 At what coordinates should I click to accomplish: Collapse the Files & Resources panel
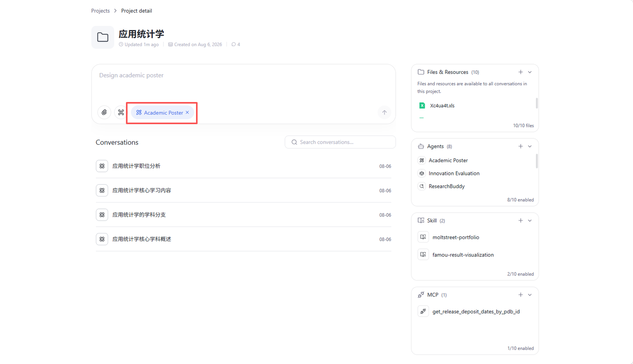530,72
